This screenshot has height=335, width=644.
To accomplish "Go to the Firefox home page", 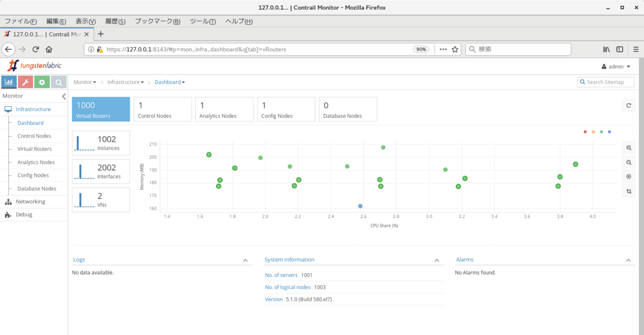I will point(49,49).
